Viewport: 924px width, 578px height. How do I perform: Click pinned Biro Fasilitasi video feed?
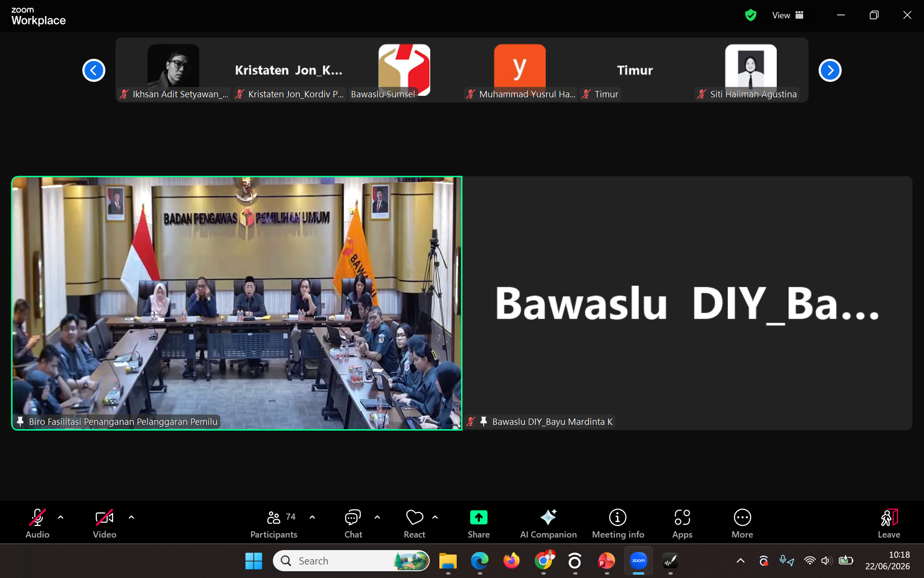pyautogui.click(x=237, y=303)
